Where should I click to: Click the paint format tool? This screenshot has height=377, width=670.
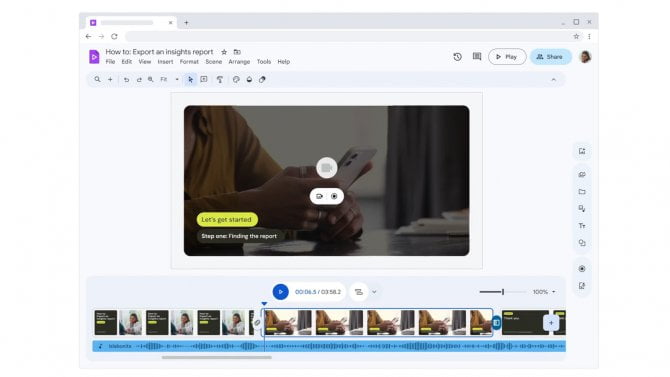tap(220, 80)
